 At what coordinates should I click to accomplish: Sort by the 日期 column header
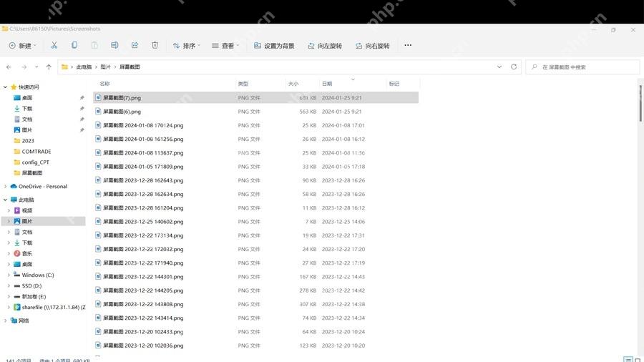(x=327, y=84)
